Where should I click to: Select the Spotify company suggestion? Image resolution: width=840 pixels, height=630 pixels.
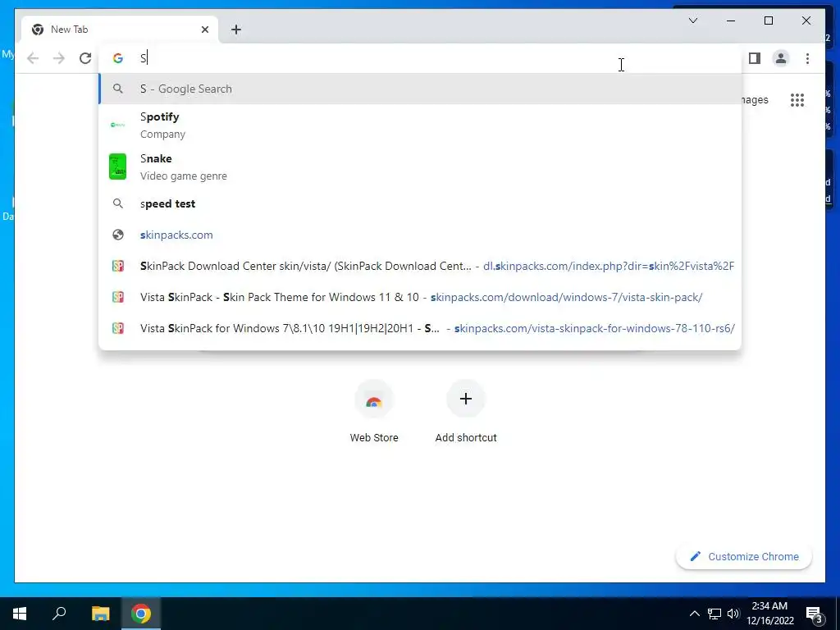point(421,126)
